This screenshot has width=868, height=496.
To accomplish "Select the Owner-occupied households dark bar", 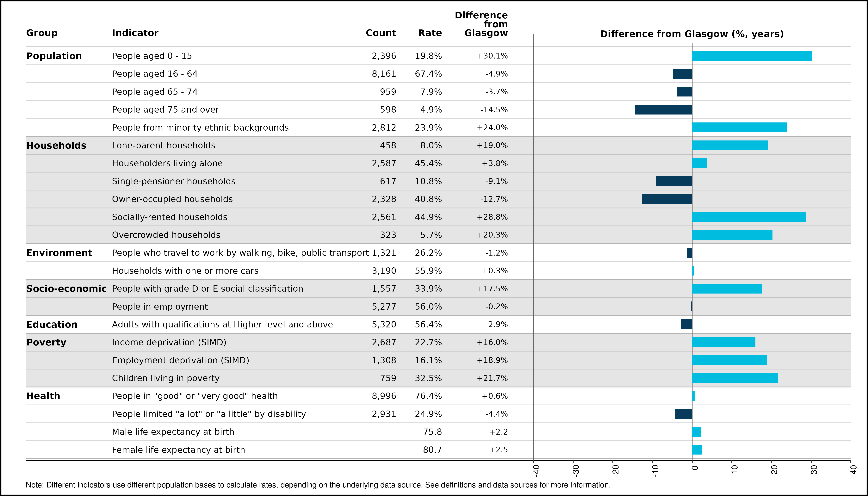I will tap(667, 199).
